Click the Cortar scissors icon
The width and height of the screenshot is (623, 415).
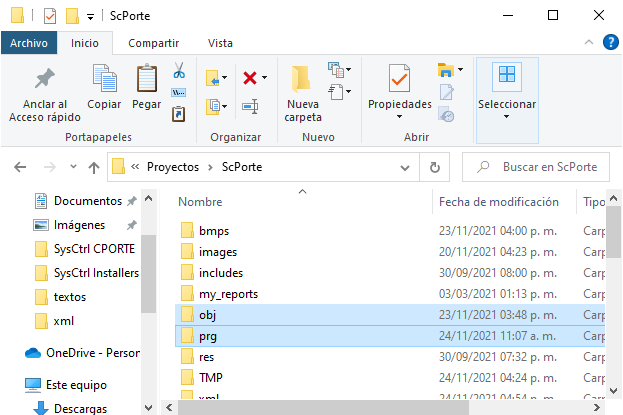179,70
